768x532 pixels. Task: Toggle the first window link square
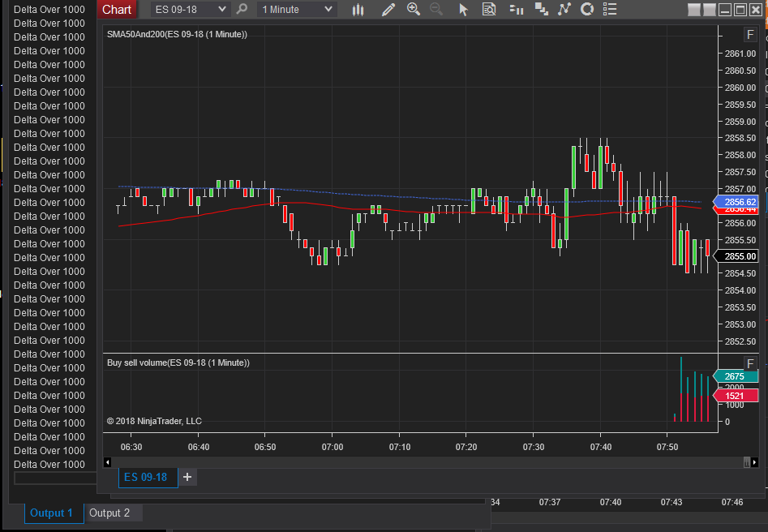click(694, 10)
